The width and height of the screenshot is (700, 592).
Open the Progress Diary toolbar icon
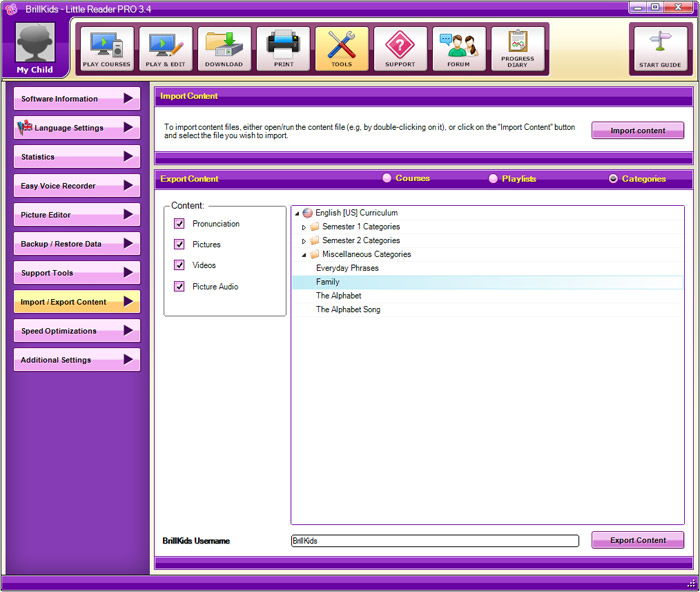517,49
